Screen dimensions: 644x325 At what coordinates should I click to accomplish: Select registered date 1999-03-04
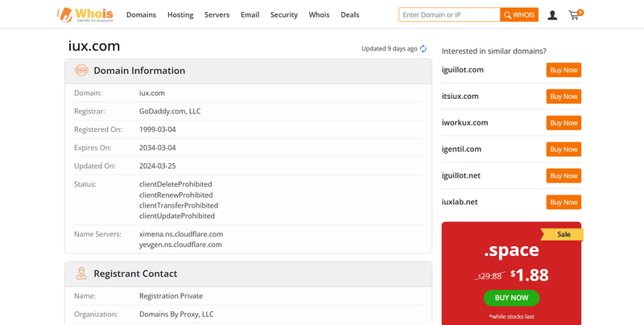pyautogui.click(x=157, y=130)
